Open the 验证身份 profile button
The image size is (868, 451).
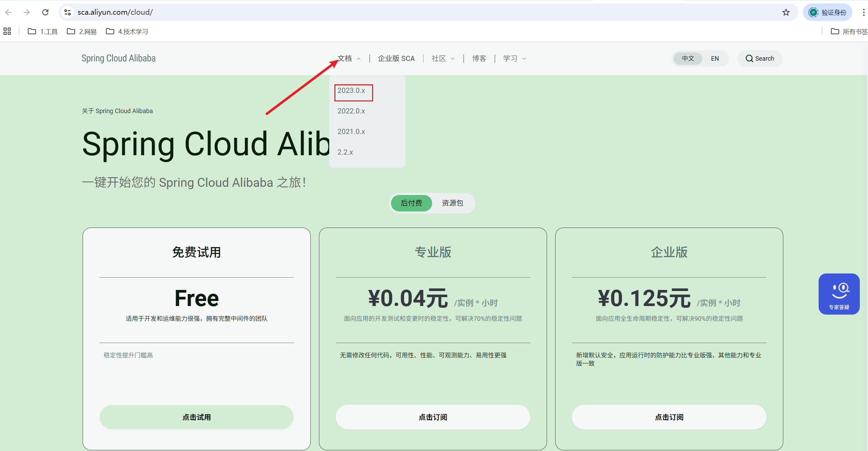tap(827, 12)
